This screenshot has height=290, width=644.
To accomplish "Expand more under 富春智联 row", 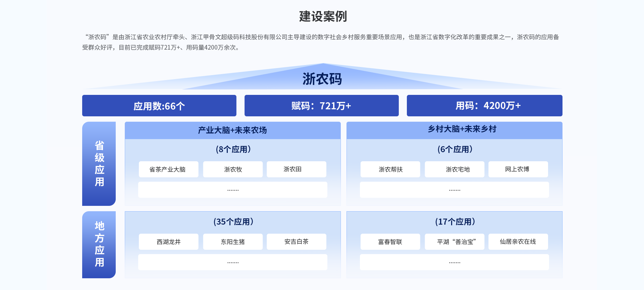I will point(454,262).
